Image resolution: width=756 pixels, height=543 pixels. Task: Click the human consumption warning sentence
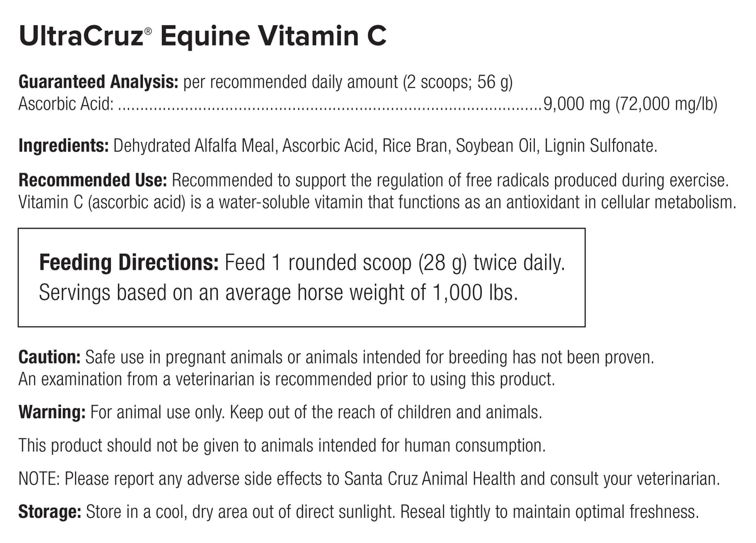click(x=281, y=445)
